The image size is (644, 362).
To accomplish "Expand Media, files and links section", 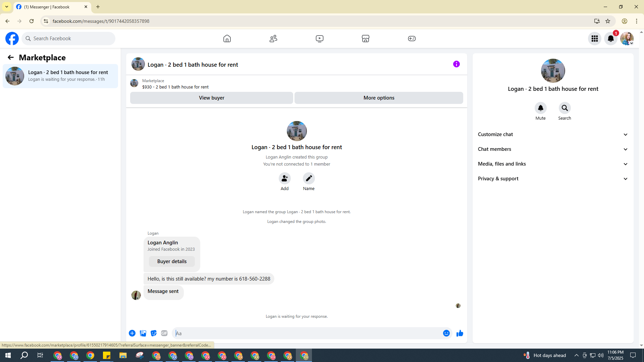I will (553, 164).
